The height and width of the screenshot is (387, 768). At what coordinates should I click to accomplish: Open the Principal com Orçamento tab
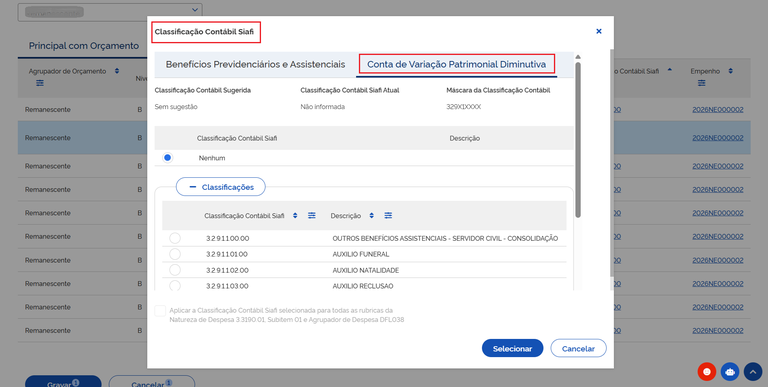tap(84, 46)
